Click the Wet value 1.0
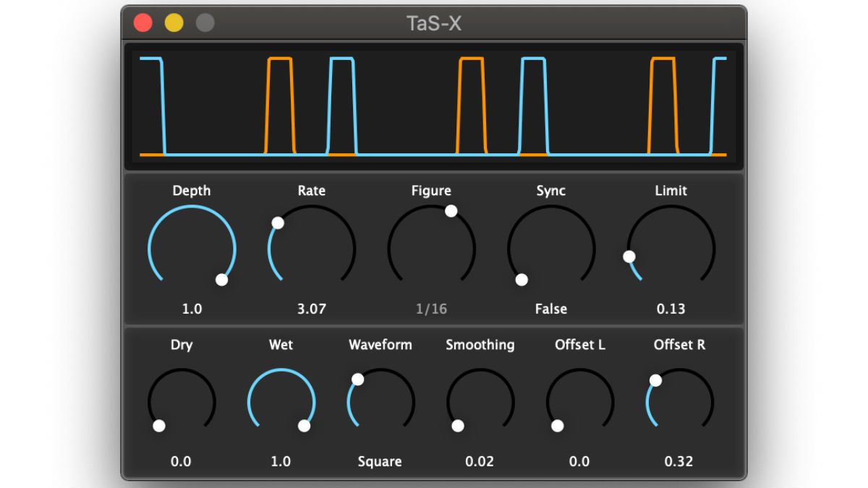 (281, 461)
